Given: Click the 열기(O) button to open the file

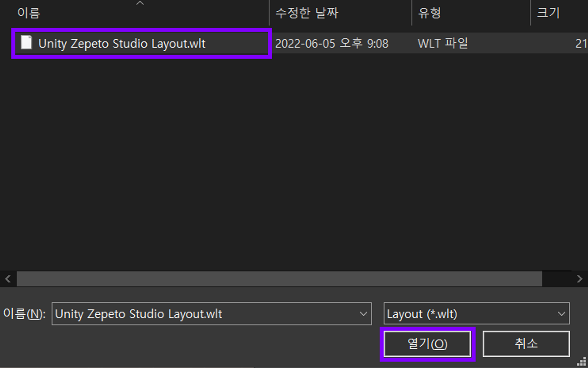Looking at the screenshot, I should [427, 344].
